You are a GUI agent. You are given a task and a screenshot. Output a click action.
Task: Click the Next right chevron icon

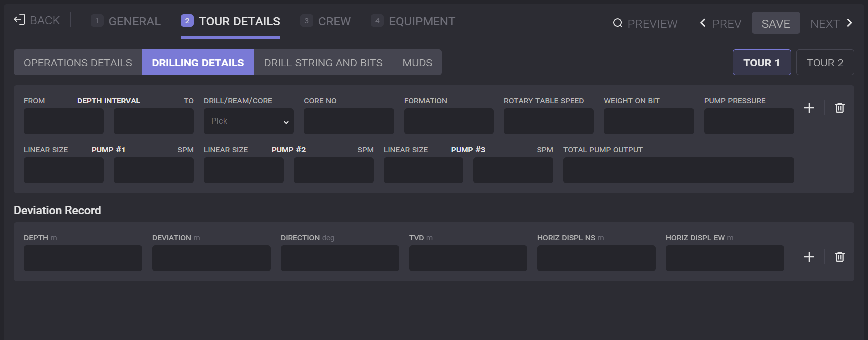[x=849, y=23]
